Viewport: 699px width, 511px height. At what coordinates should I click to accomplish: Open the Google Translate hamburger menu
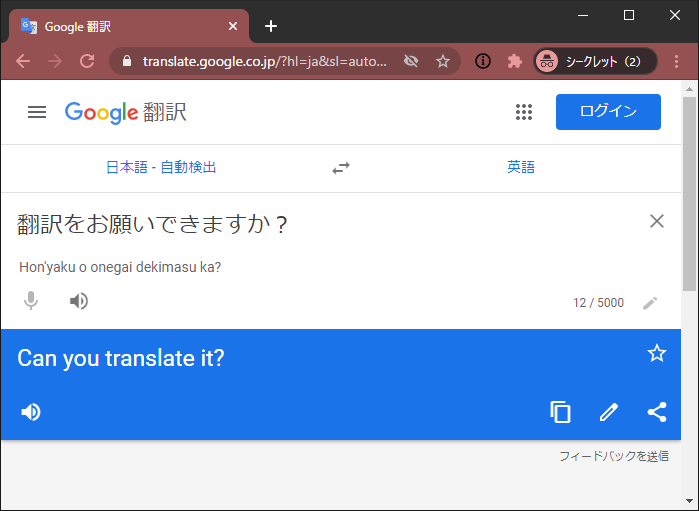click(x=37, y=112)
